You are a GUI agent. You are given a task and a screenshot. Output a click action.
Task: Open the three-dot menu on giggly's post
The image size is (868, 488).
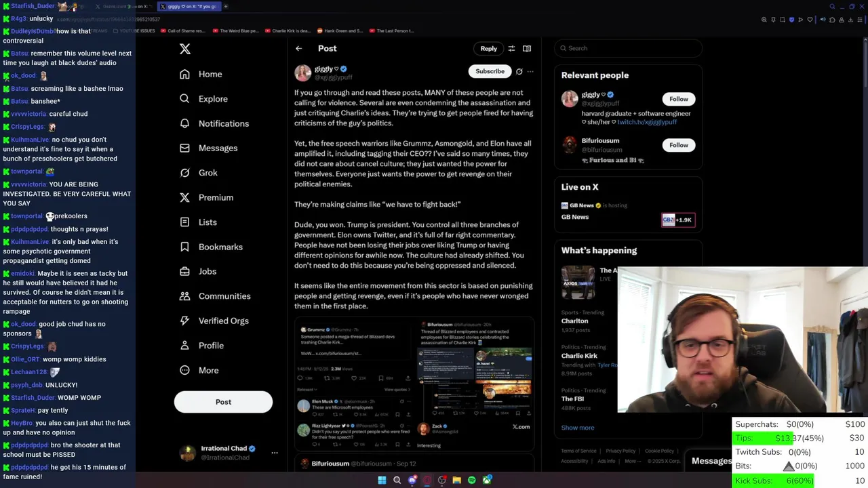[530, 71]
